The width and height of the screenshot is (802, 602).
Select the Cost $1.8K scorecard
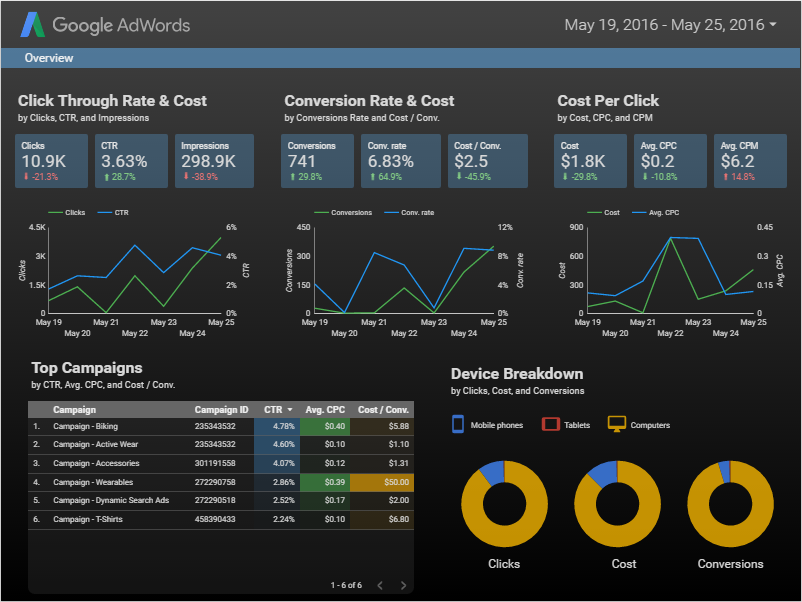pyautogui.click(x=590, y=161)
